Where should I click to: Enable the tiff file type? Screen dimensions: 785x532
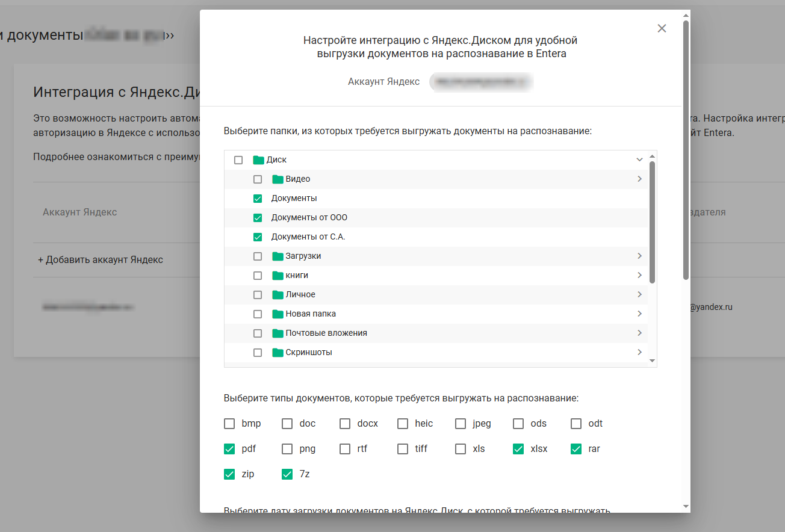pyautogui.click(x=403, y=449)
